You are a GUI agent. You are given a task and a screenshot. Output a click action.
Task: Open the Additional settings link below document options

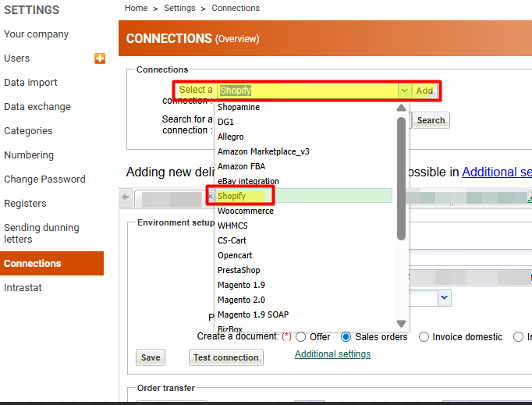(x=332, y=354)
